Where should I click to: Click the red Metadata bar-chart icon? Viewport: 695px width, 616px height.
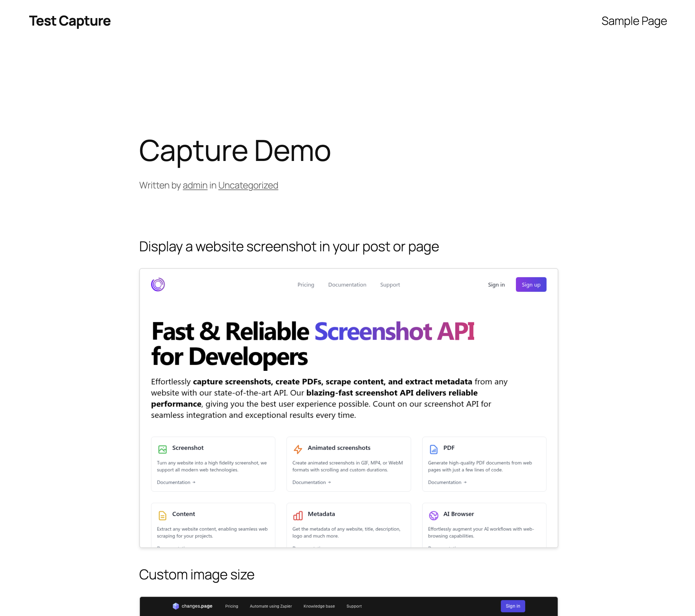298,515
